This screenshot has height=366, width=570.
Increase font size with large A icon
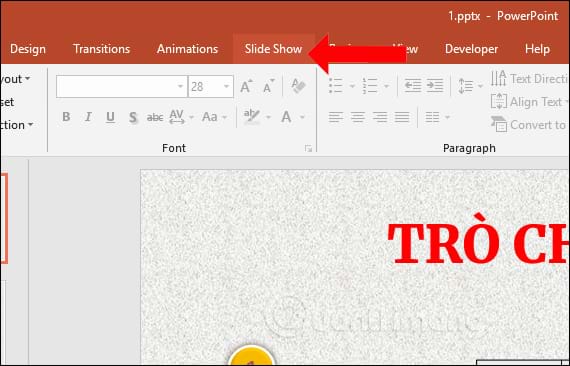246,87
